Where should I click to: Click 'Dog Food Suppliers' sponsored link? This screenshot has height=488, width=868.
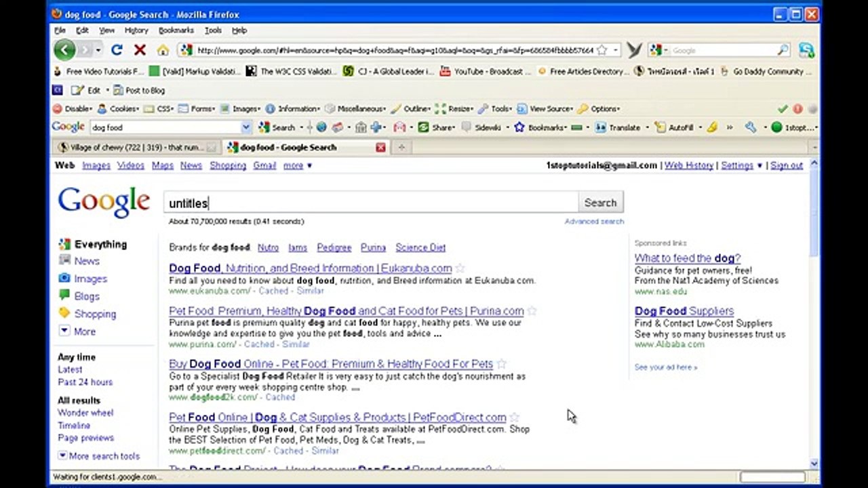tap(684, 311)
